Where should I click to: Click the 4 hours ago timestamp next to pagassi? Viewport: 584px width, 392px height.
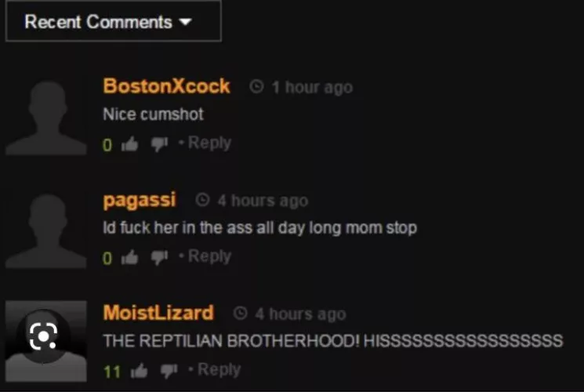point(263,201)
